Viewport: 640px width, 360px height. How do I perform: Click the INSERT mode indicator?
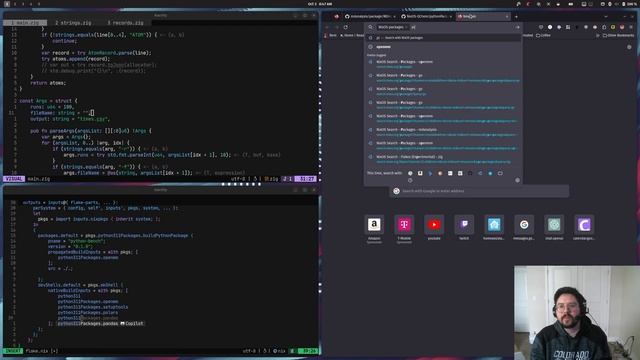click(x=13, y=351)
